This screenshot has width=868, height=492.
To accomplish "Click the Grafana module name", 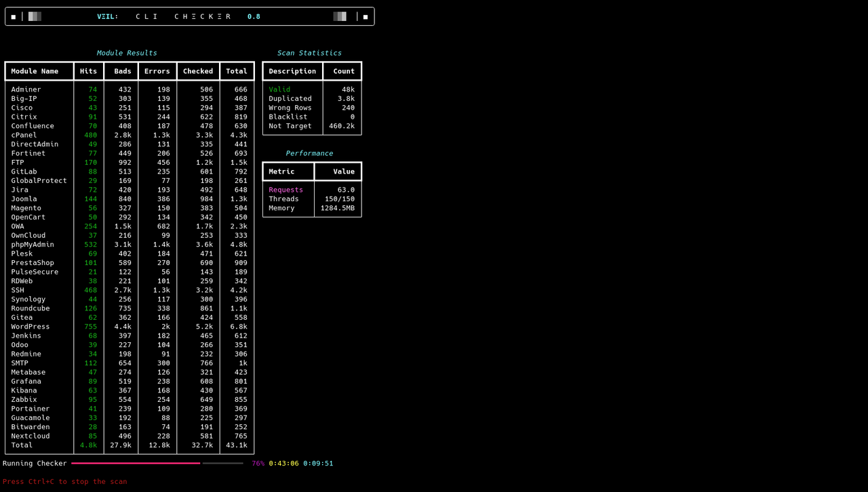I will 26,382.
